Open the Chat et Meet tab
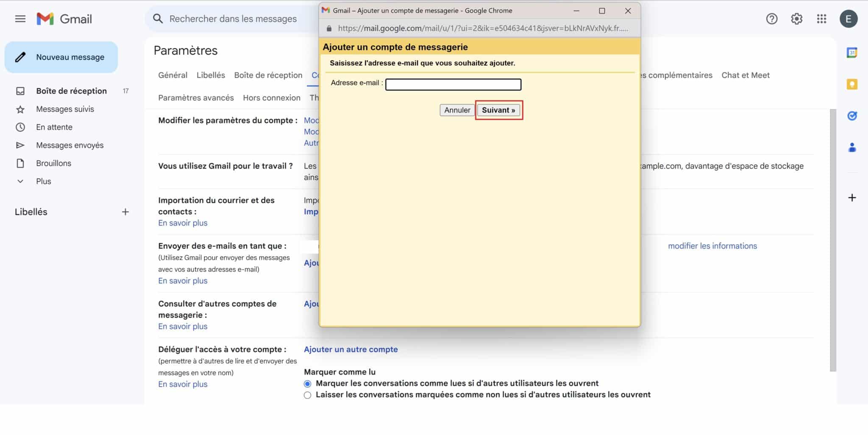Screen dimensions: 868x435 746,75
